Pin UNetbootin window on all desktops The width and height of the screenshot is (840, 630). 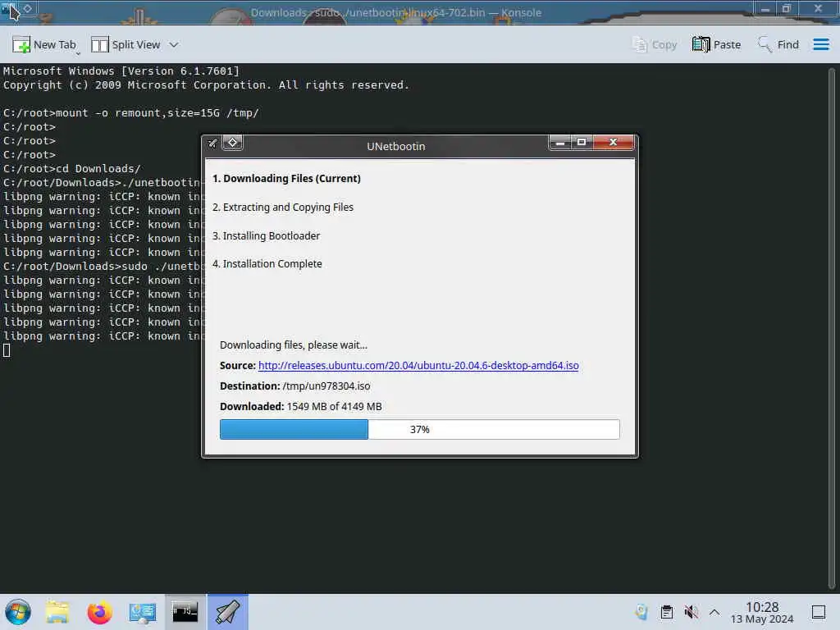coord(232,143)
